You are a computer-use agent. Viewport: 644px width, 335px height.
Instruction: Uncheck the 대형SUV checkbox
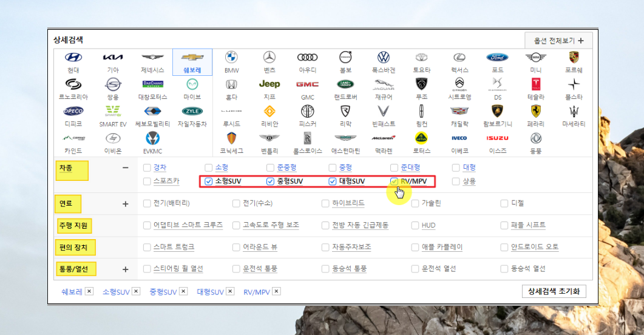click(332, 181)
